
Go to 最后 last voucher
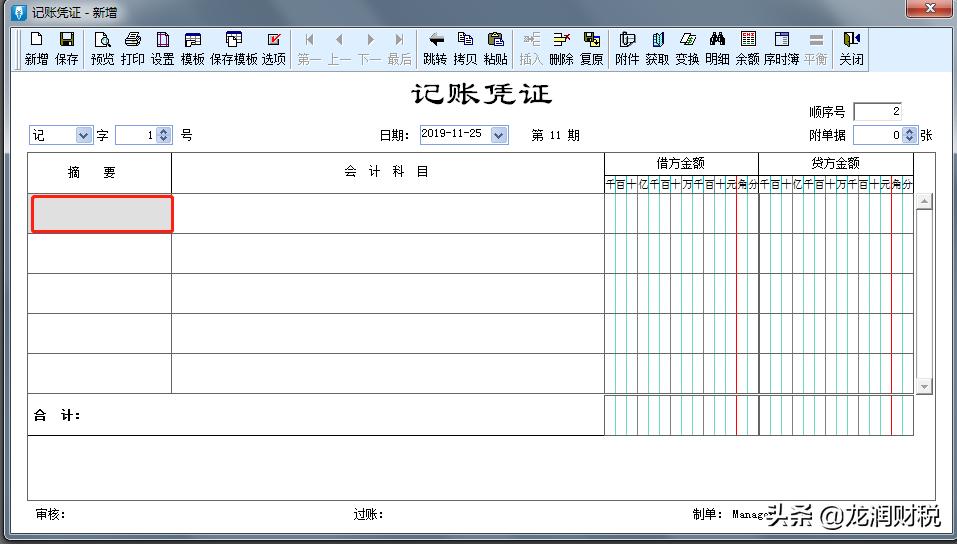pos(400,40)
